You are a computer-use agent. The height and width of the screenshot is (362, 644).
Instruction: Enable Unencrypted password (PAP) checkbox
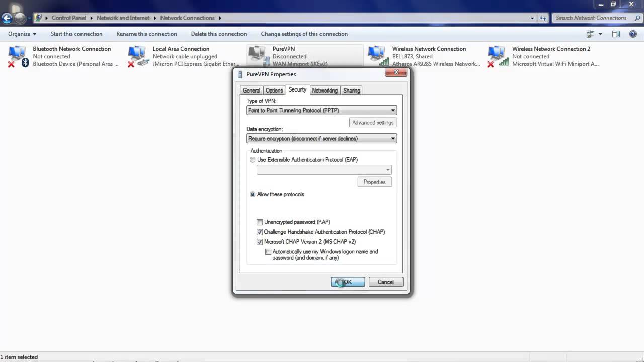click(x=260, y=222)
